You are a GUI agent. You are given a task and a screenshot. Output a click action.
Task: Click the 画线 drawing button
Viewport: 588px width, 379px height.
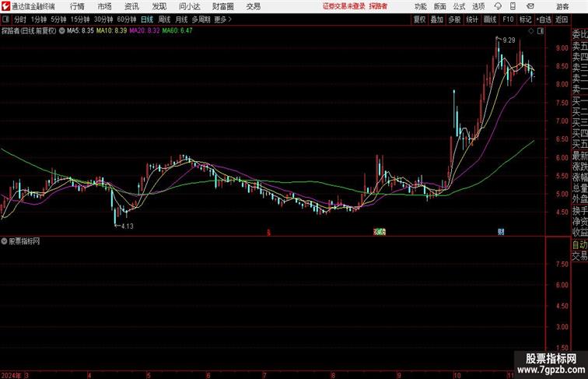490,19
